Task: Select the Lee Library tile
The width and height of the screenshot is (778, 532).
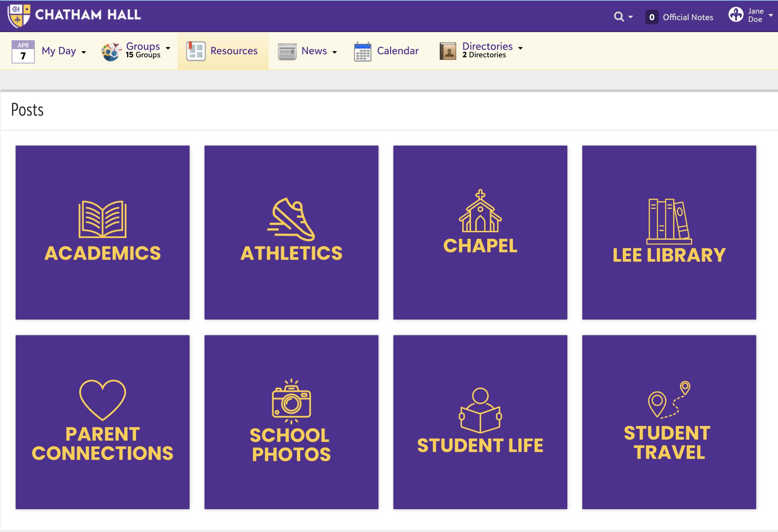Action: point(669,232)
